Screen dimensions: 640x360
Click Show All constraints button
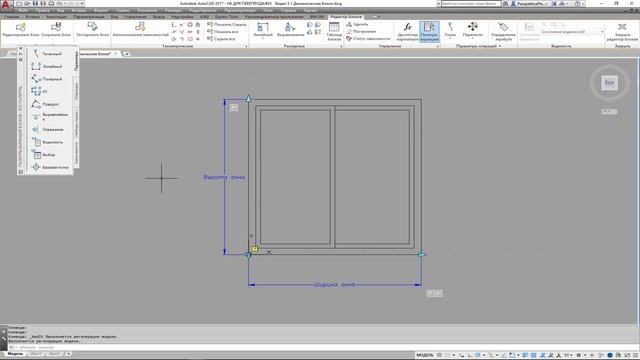pyautogui.click(x=223, y=31)
